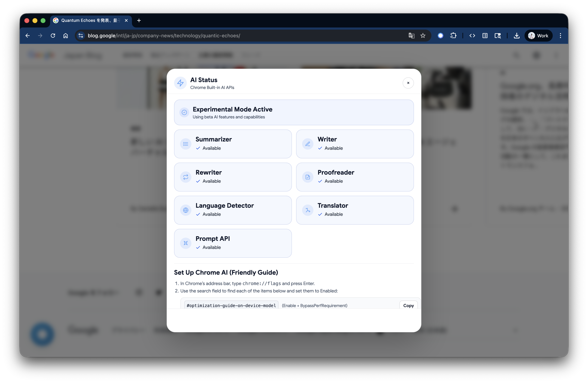Viewport: 588px width, 383px height.
Task: Navigate back with the back arrow
Action: click(x=27, y=36)
